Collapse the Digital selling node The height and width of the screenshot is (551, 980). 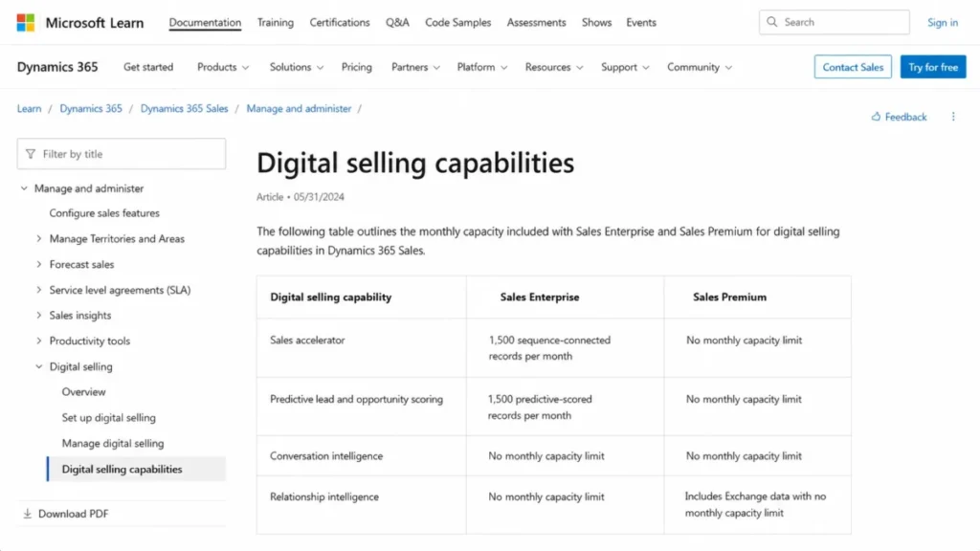pyautogui.click(x=38, y=366)
